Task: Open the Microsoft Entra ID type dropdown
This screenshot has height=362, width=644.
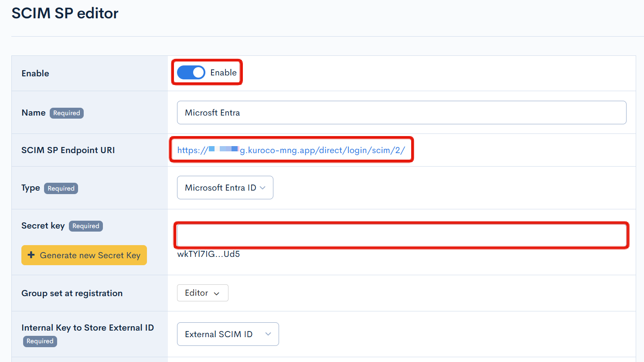Action: (220, 188)
